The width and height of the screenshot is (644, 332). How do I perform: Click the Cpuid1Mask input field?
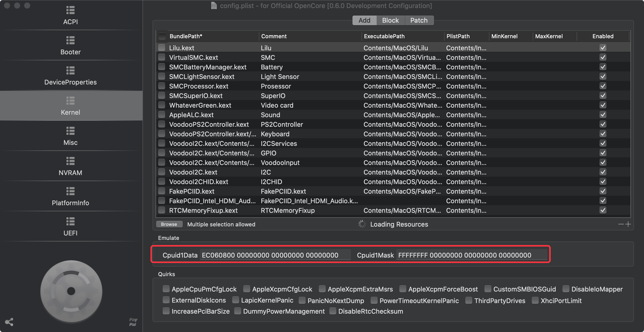pos(472,255)
